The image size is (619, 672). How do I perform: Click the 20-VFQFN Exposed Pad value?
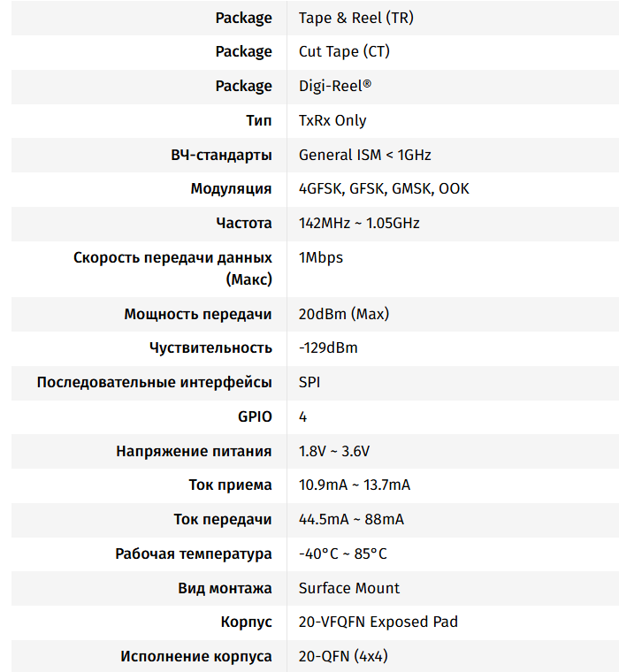[378, 622]
